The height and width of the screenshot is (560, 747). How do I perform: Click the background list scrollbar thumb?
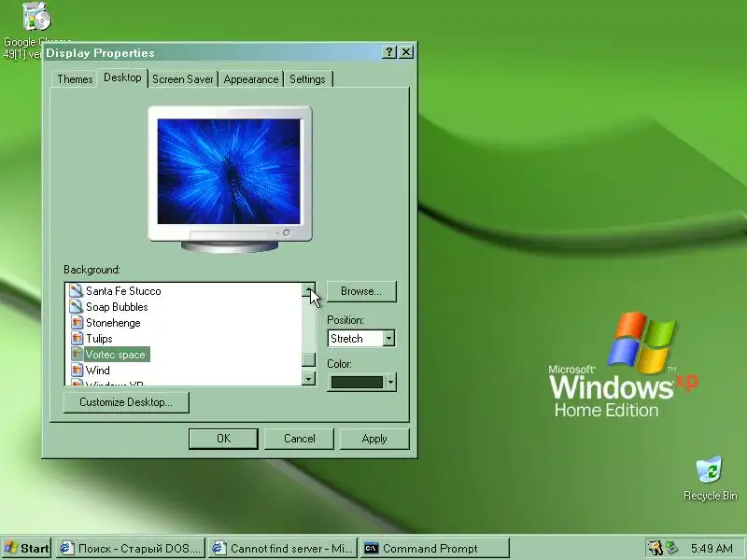[309, 359]
